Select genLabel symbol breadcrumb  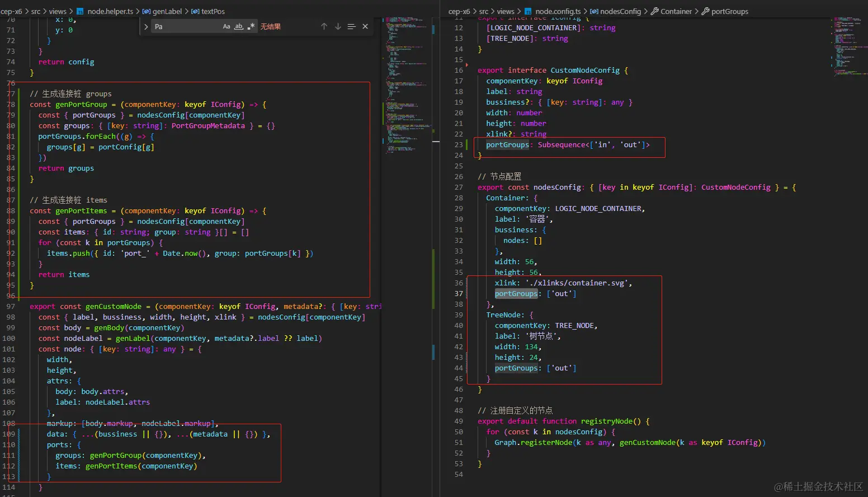[167, 11]
